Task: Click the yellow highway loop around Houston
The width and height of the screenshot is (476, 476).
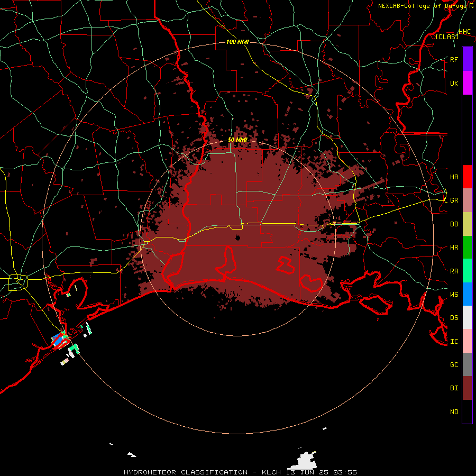Action: pyautogui.click(x=18, y=282)
